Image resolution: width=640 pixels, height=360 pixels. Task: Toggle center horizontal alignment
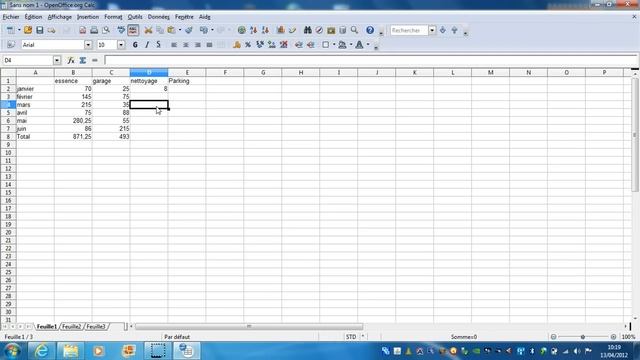(186, 45)
